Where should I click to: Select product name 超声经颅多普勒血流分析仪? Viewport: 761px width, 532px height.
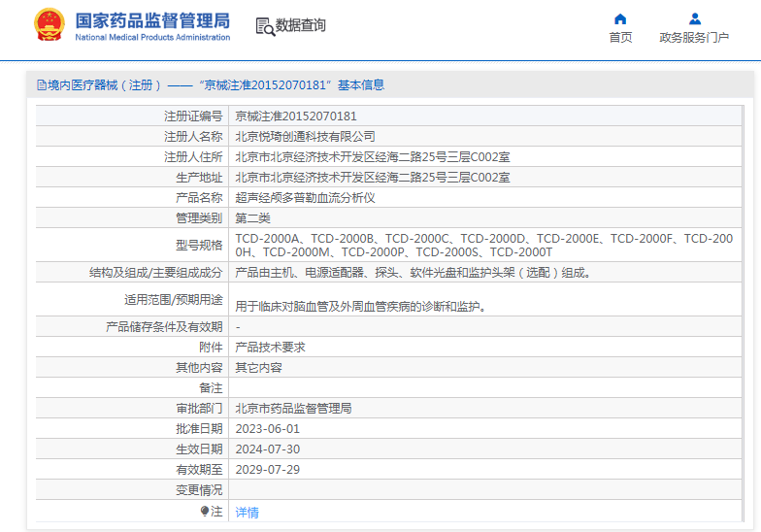[305, 198]
